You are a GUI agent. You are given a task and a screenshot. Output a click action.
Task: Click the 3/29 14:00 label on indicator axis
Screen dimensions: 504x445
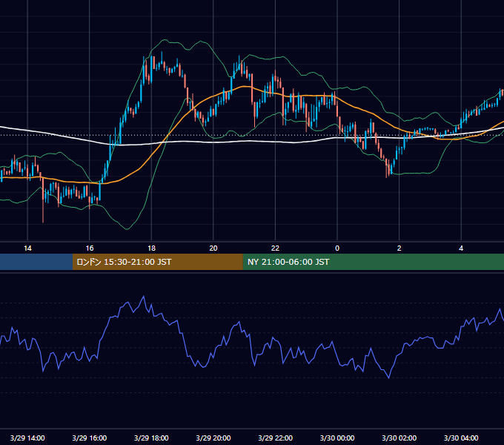coord(27,438)
